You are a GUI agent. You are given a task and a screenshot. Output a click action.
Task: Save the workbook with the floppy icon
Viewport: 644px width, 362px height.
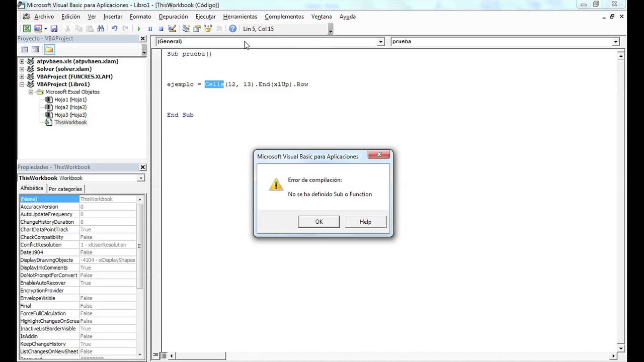pos(54,29)
